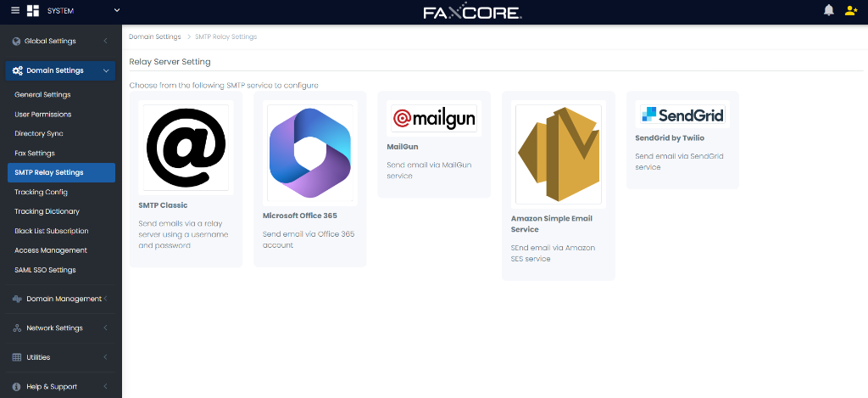Viewport: 868px width, 398px height.
Task: Click the Domain Settings breadcrumb link
Action: point(155,36)
